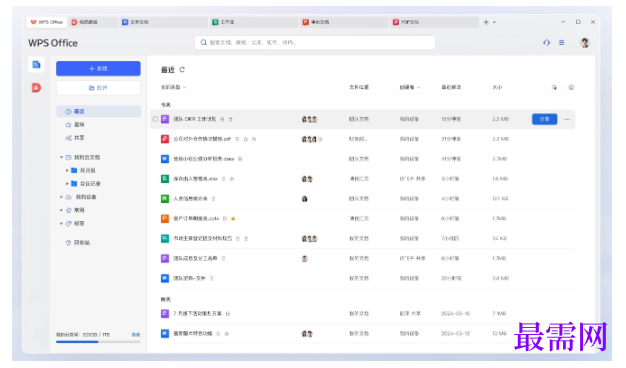The image size is (626, 368).
Task: Click the purple file icon in the 12分钟前 row
Action: pos(165,119)
